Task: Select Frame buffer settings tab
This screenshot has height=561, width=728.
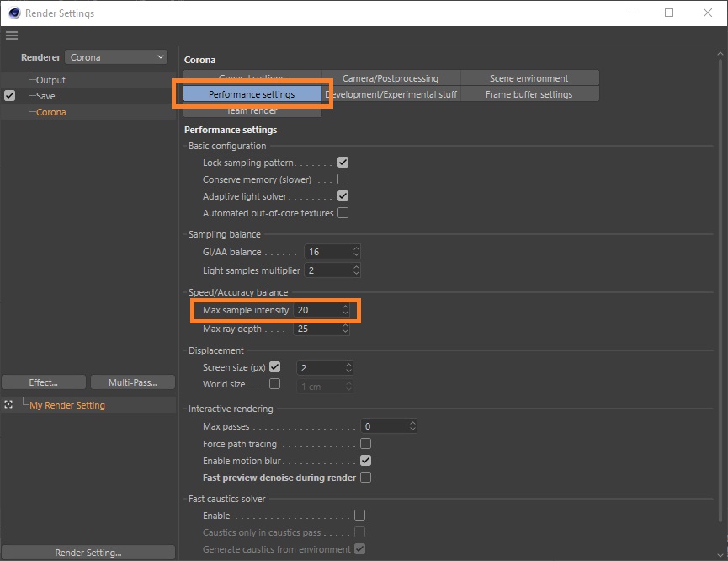Action: pos(529,94)
